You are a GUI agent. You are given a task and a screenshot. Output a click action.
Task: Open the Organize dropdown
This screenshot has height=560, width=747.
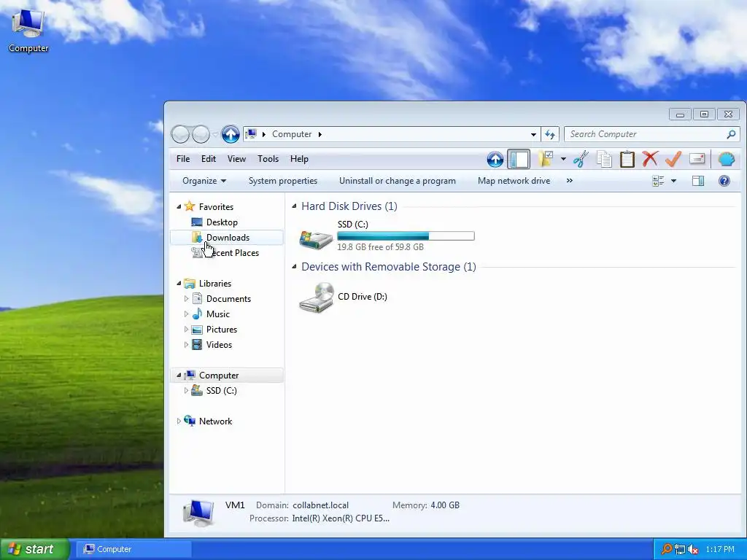204,181
